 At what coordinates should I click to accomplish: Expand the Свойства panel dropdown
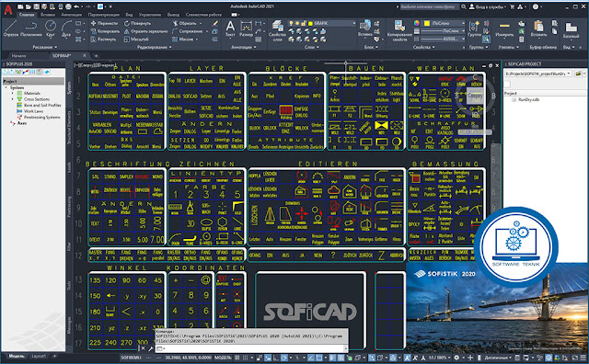424,47
